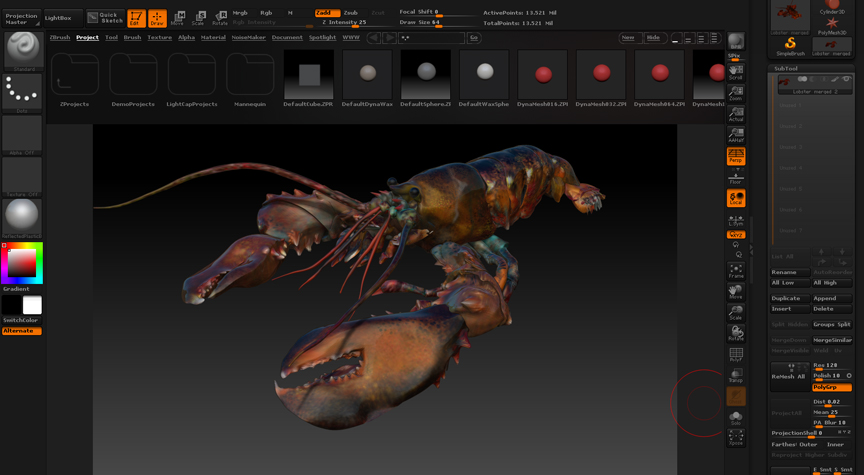The height and width of the screenshot is (475, 864).
Task: Click the BPR render icon
Action: point(736,42)
